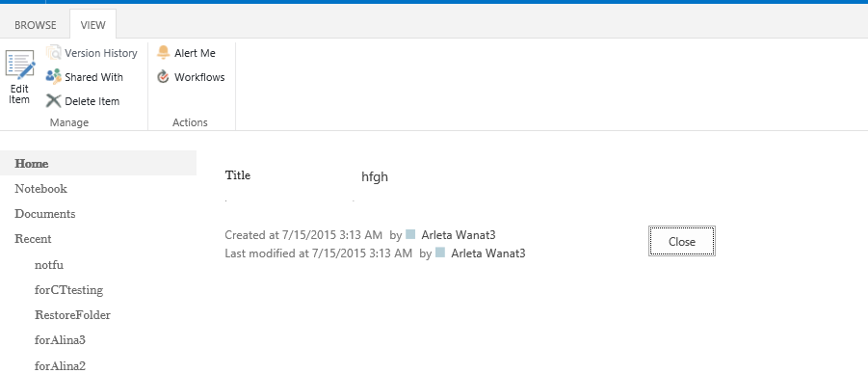Open RestoreFolder in the Recent list
The width and height of the screenshot is (868, 373).
coord(72,315)
